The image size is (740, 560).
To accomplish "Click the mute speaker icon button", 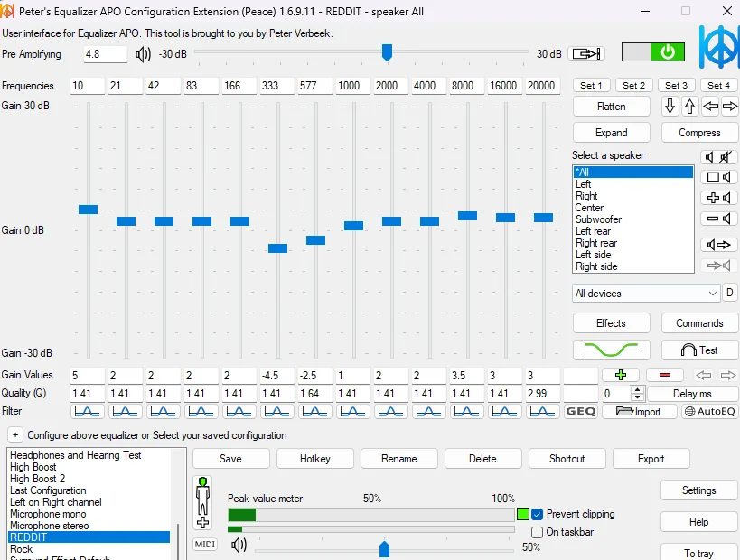I will (718, 156).
